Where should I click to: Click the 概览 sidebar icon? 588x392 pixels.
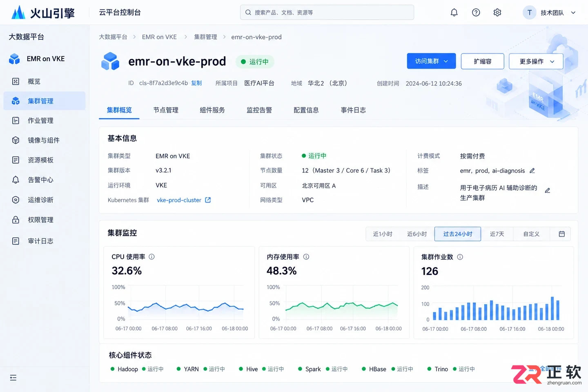[x=16, y=81]
